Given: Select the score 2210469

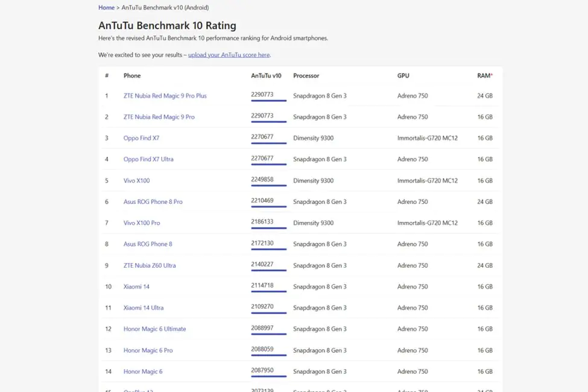Looking at the screenshot, I should [262, 201].
